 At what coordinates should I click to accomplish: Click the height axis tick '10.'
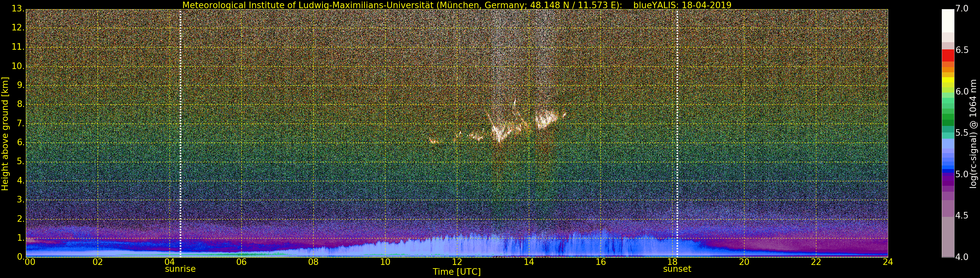18,66
